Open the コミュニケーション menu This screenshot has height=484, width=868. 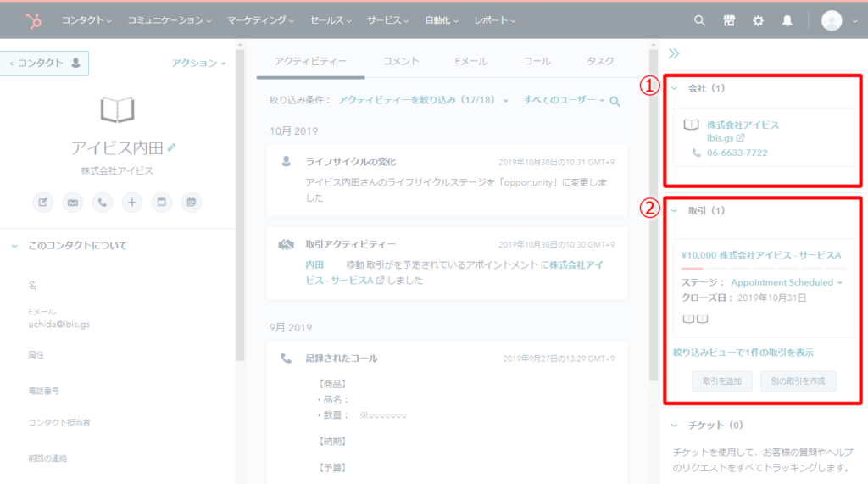170,20
